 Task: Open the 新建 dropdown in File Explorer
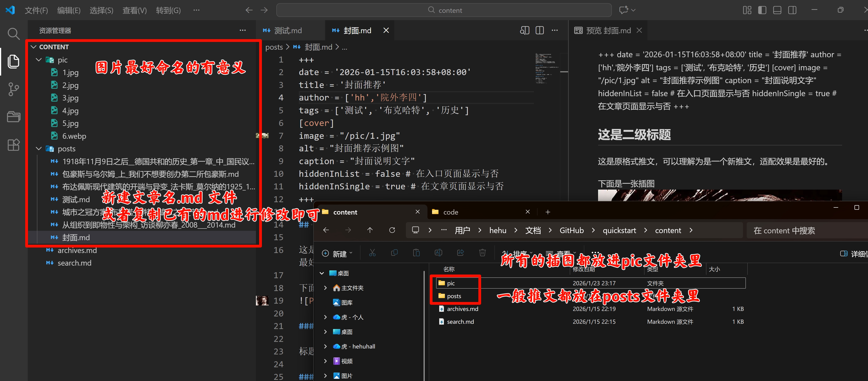337,253
